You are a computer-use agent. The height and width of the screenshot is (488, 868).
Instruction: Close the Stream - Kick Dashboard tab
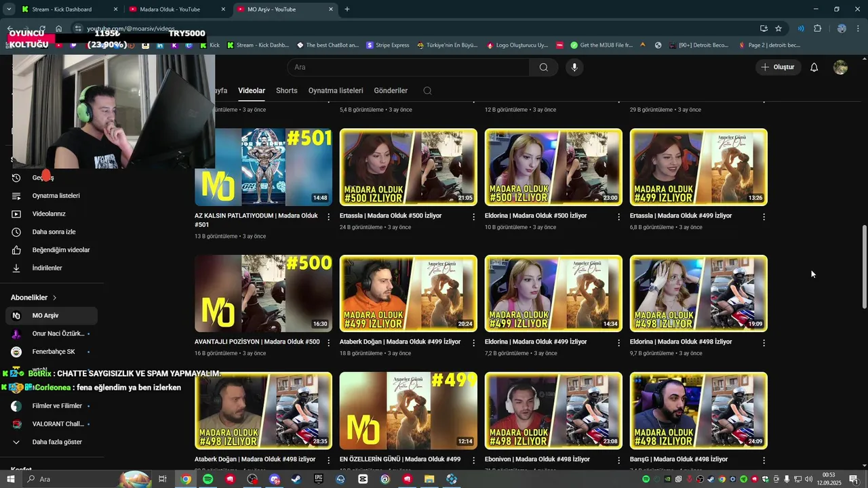pyautogui.click(x=115, y=9)
